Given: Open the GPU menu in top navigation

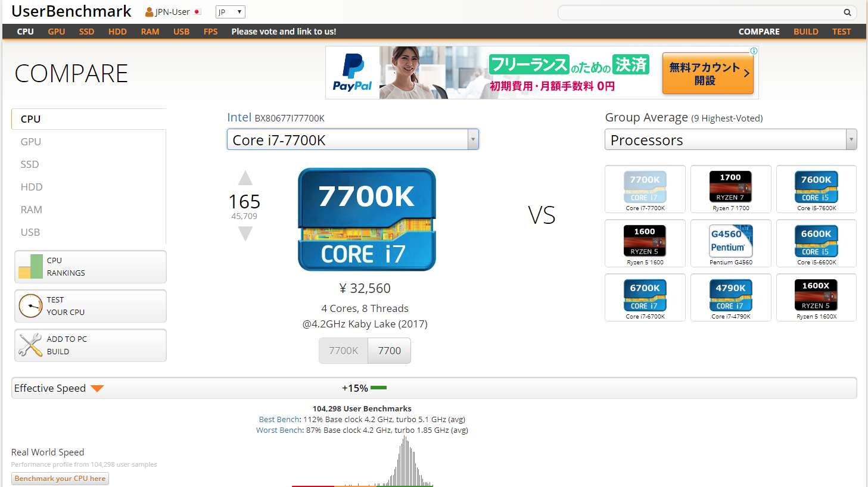Looking at the screenshot, I should (57, 32).
